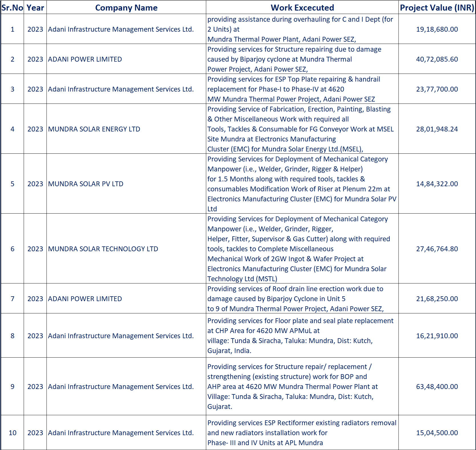Click work description about FG Conveyor Work

click(302, 129)
